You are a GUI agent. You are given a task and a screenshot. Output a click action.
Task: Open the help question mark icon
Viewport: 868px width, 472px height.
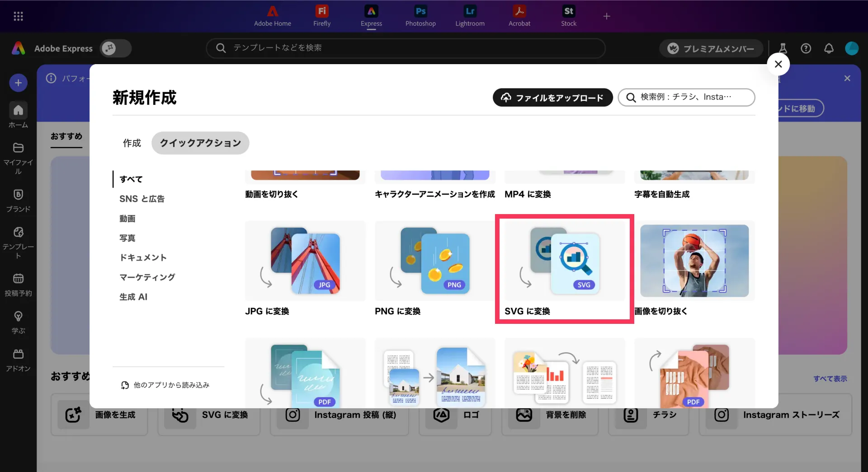tap(806, 48)
